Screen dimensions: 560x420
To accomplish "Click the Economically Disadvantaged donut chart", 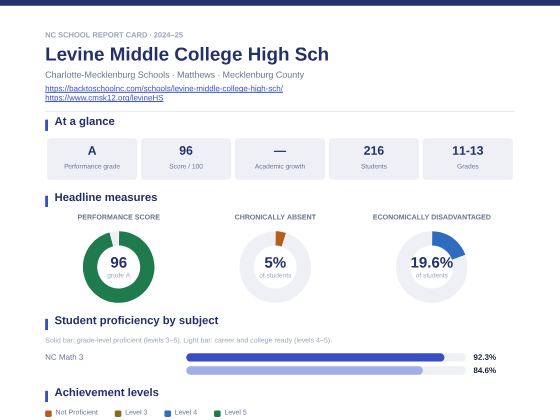I will (x=431, y=267).
